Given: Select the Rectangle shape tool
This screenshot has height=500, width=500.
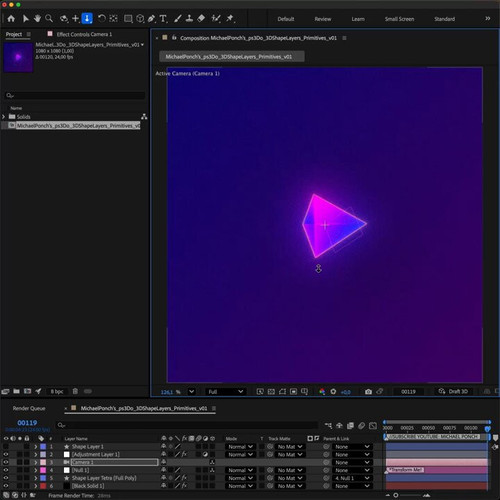Looking at the screenshot, I should click(128, 19).
